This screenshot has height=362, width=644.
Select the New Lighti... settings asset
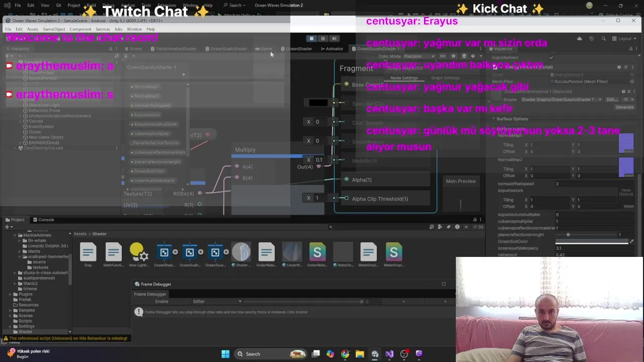pos(138,255)
